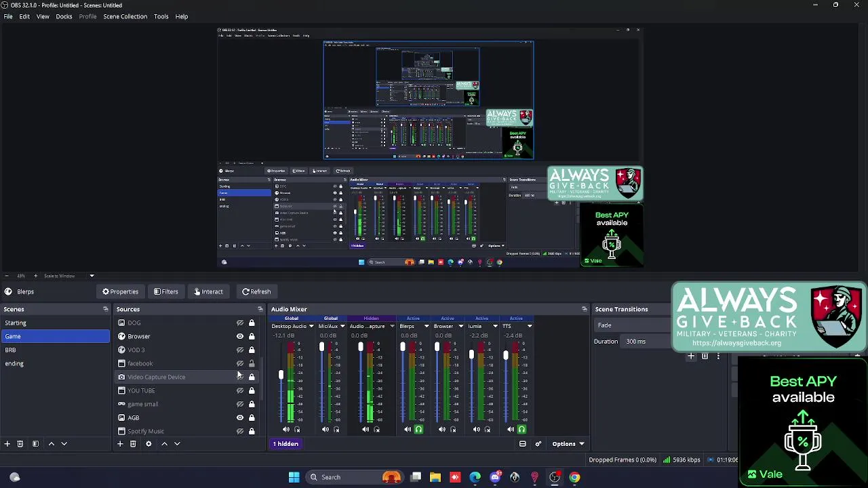868x488 pixels.
Task: Click the Refresh button
Action: pos(256,291)
